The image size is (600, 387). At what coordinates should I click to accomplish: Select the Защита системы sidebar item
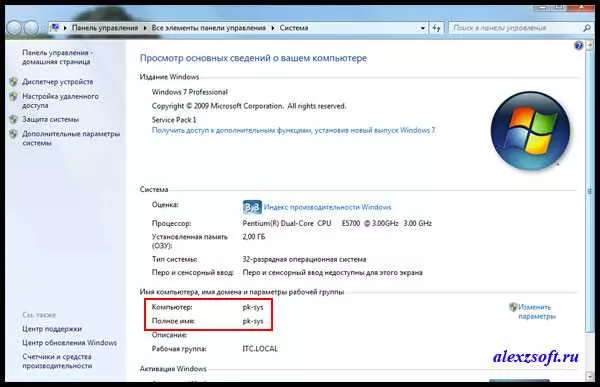tap(51, 119)
